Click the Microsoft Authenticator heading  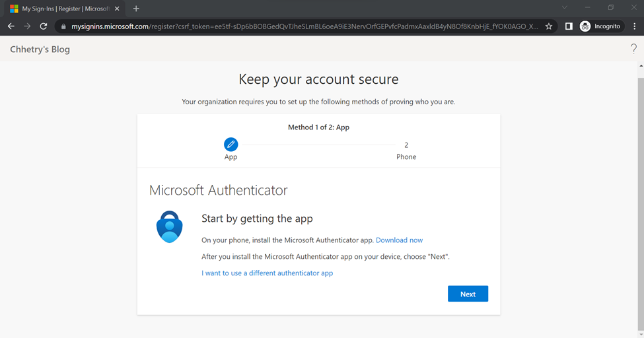(x=218, y=190)
